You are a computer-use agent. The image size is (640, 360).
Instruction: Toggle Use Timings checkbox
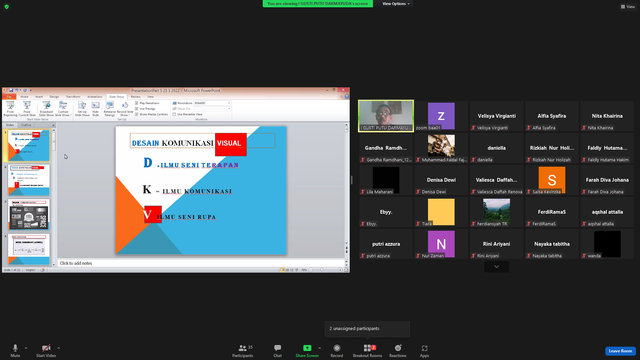137,109
